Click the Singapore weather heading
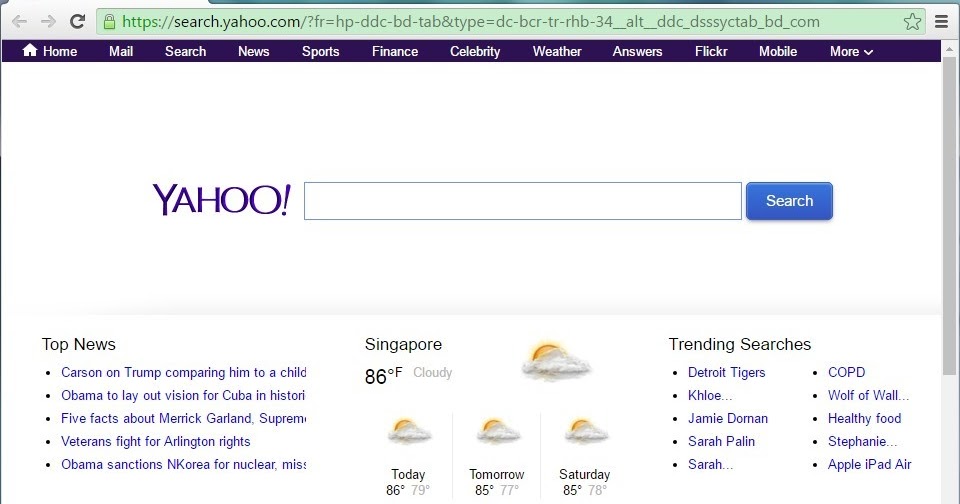Image resolution: width=960 pixels, height=504 pixels. click(x=403, y=344)
